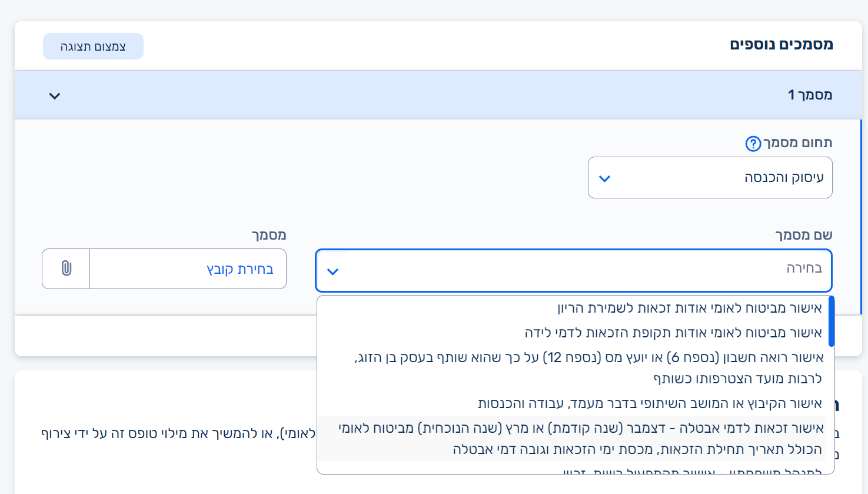
Task: Click the help icon beside תחום מסמך
Action: point(753,144)
